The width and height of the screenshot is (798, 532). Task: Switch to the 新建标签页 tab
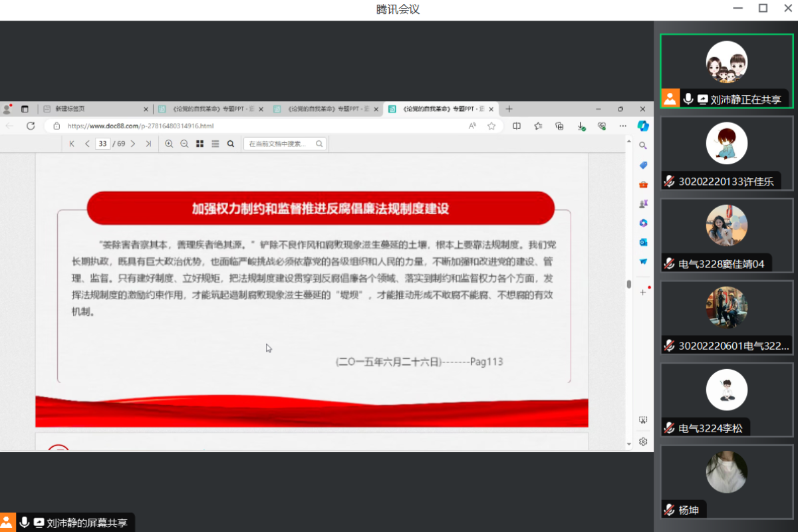(x=94, y=109)
